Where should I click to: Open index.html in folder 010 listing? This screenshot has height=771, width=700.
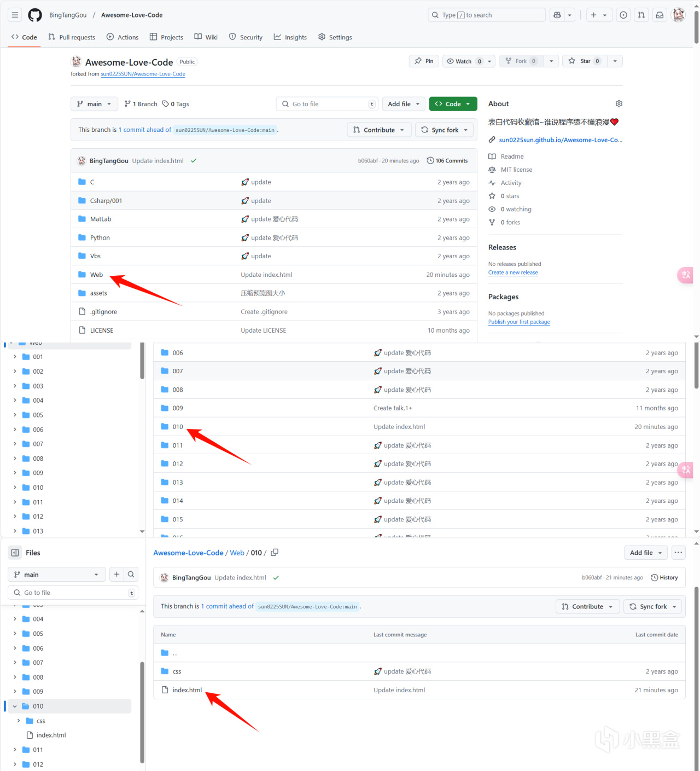point(187,690)
